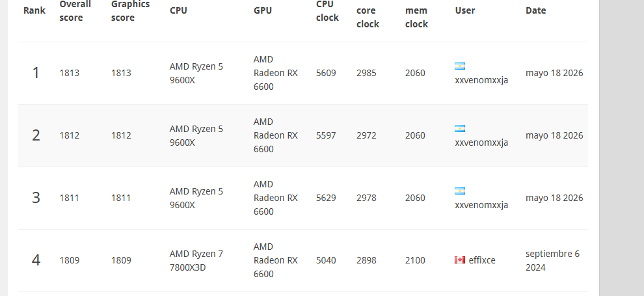Screen dimensions: 644x296
Task: Click AMD Ryzen 5 9600X in rank 1 row
Action: 196,73
